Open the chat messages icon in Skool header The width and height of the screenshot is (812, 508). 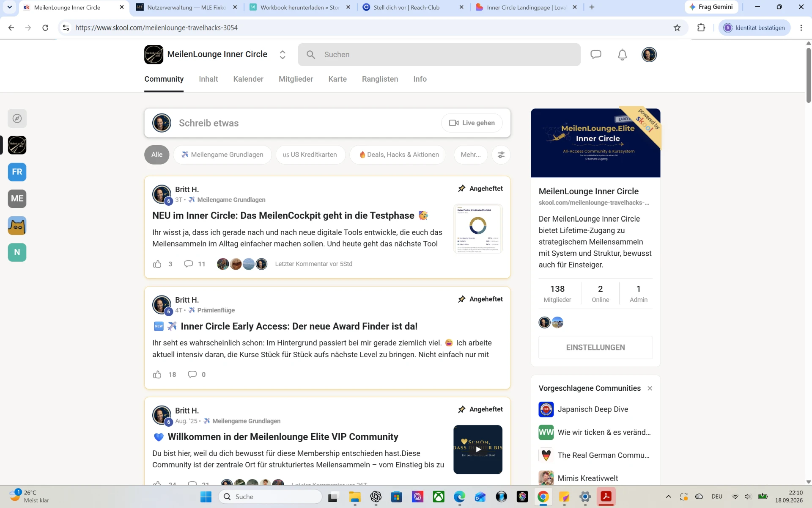tap(596, 55)
